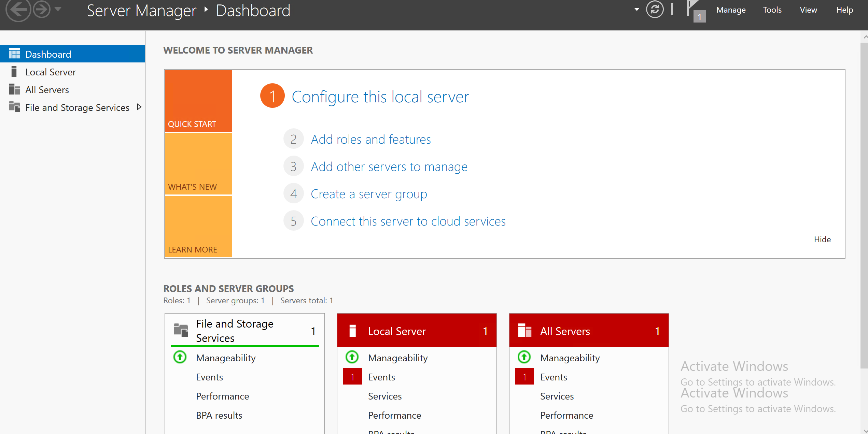The image size is (868, 434).
Task: Click red Events count badge in All Servers
Action: tap(524, 377)
